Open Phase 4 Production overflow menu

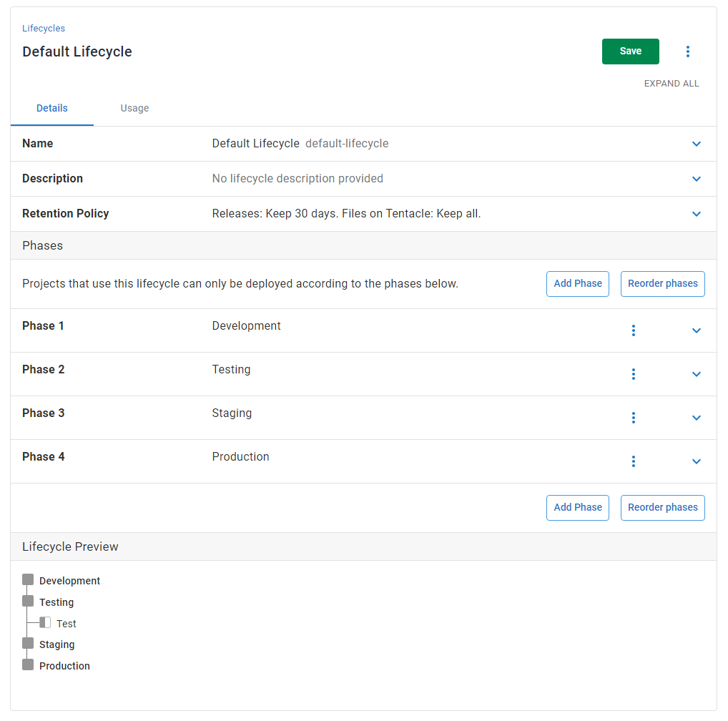click(634, 461)
